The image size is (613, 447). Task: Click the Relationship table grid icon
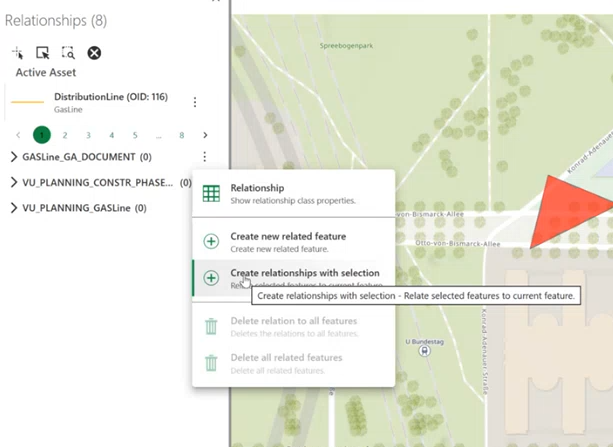pos(211,194)
